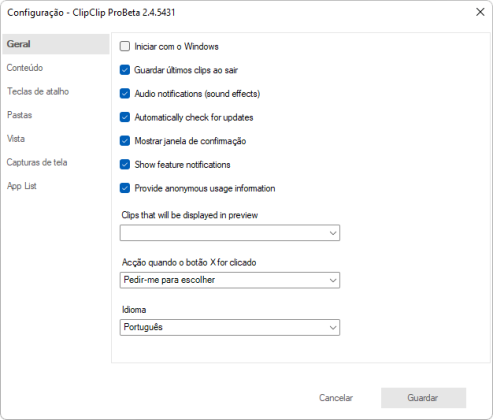Close the Configuração window
This screenshot has width=493, height=420.
pos(480,12)
